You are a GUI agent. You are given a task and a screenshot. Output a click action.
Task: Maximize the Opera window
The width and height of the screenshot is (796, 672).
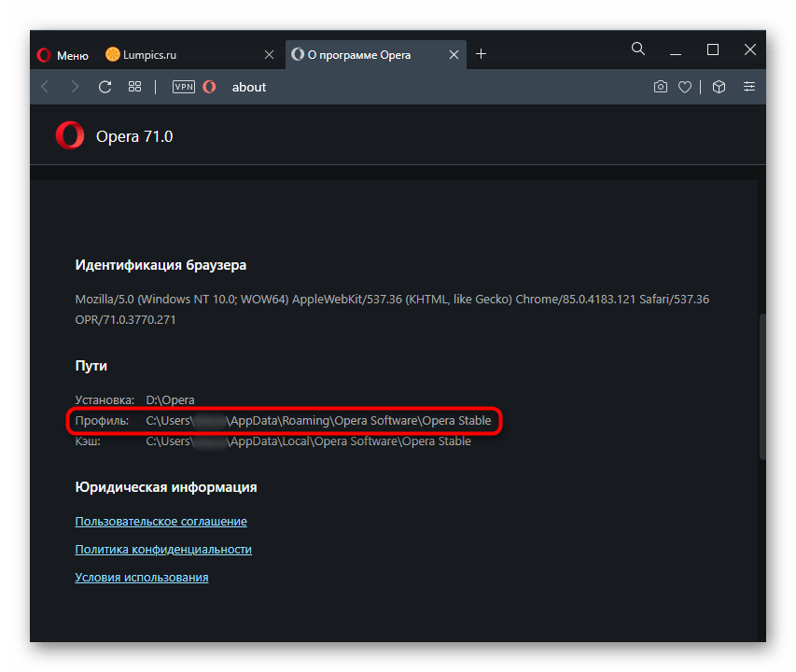tap(713, 49)
